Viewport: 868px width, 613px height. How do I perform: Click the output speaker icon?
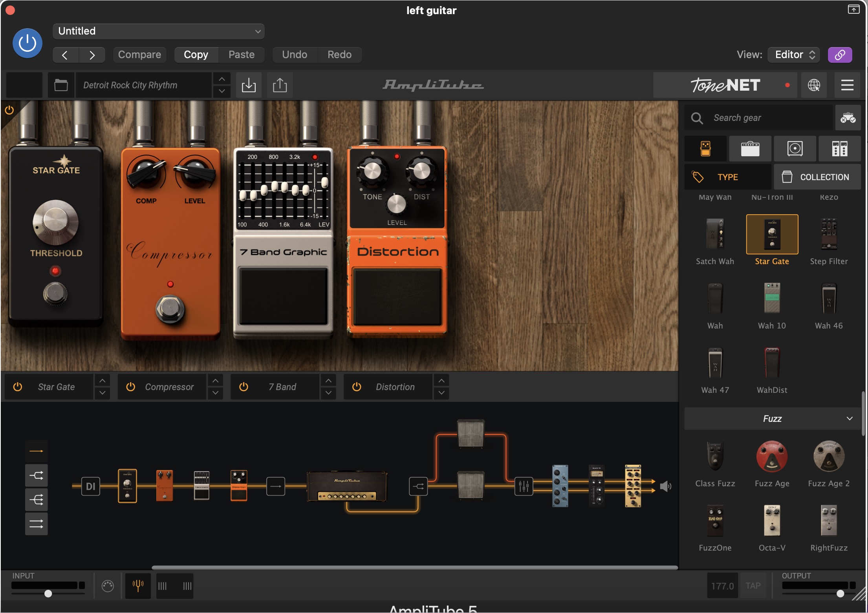pyautogui.click(x=666, y=487)
